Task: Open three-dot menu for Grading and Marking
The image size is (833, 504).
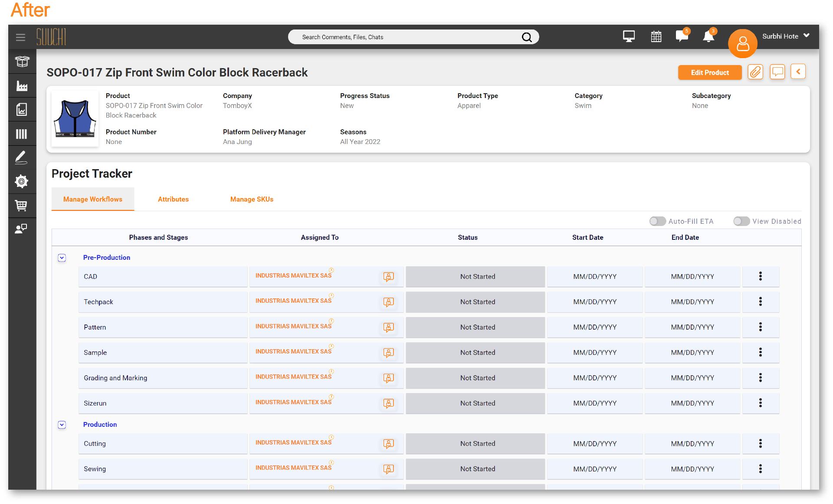Action: point(761,378)
